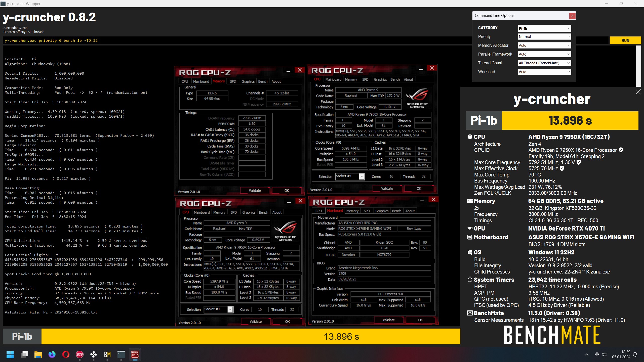
Task: Click the GT3 taskbar icon
Action: click(80, 354)
